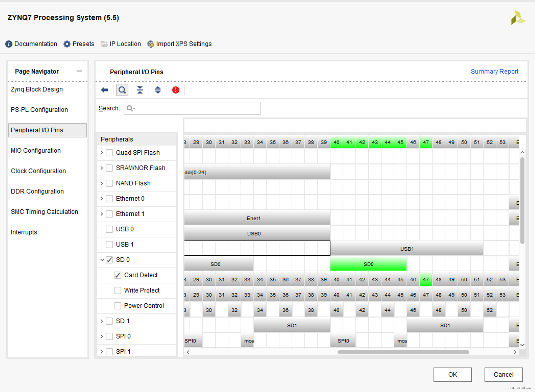
Task: Expand the SD 1 row
Action: tap(102, 321)
